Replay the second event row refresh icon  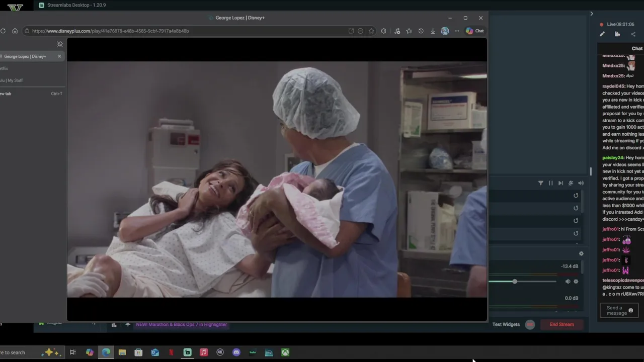coord(576,208)
